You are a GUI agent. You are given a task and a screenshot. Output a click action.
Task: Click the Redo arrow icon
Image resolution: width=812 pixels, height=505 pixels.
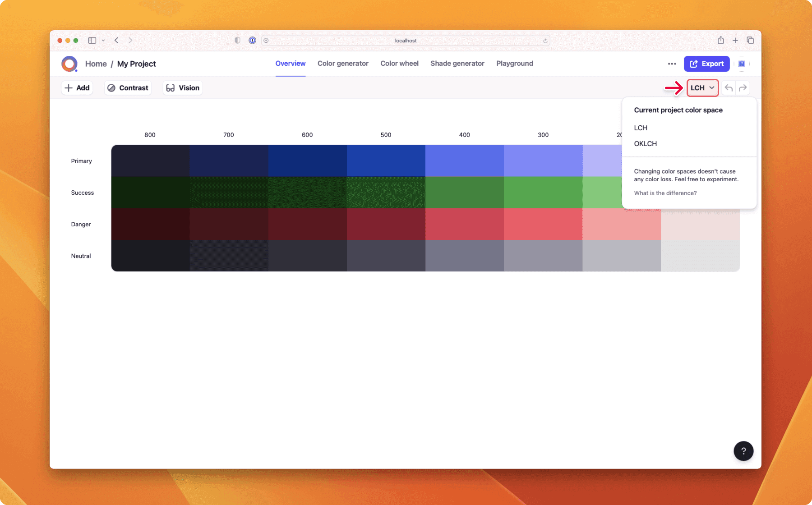[743, 87]
